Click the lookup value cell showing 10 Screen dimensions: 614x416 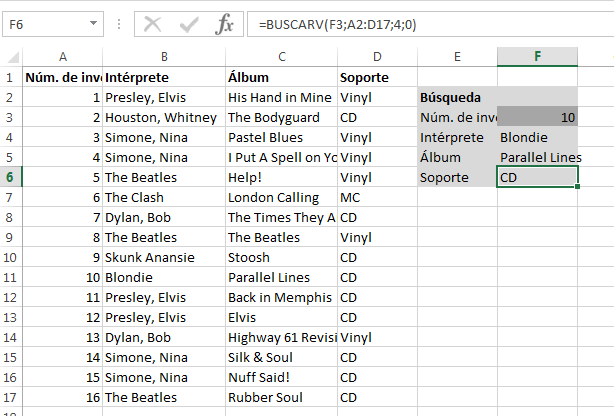[537, 117]
